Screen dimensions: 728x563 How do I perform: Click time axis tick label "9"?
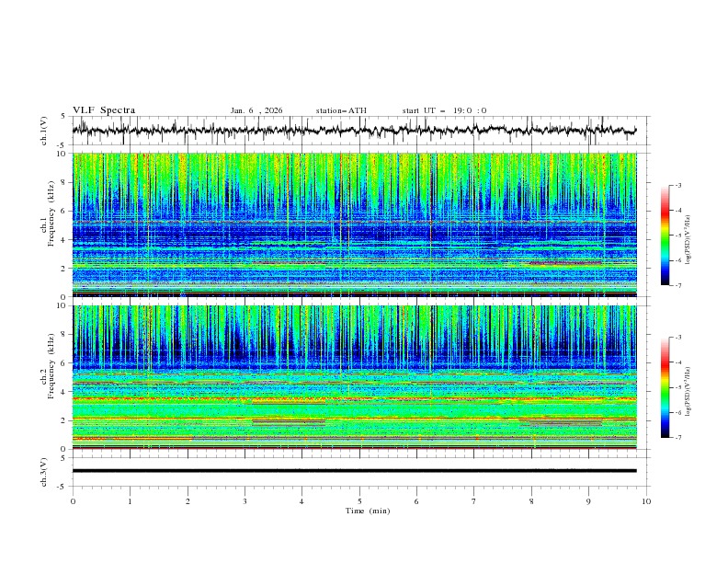[x=588, y=501]
